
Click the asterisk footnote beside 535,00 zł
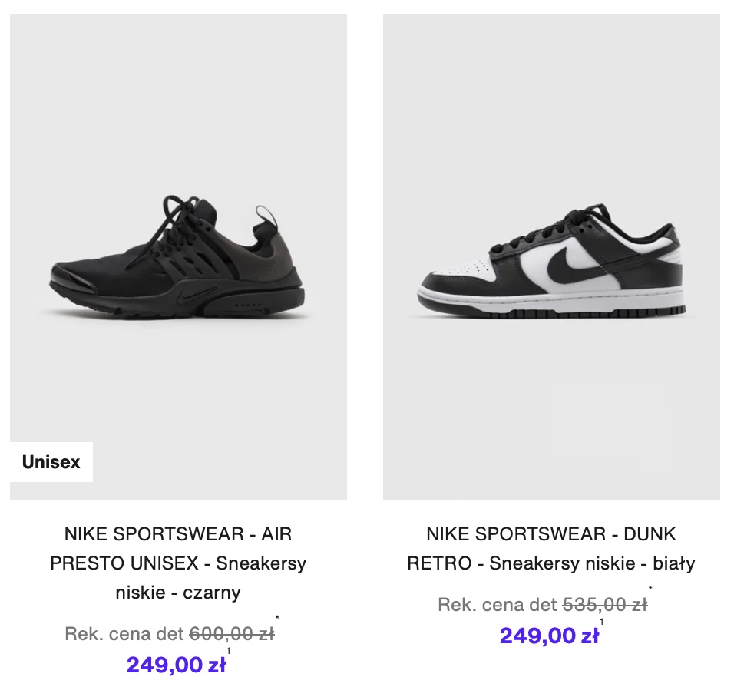point(650,589)
